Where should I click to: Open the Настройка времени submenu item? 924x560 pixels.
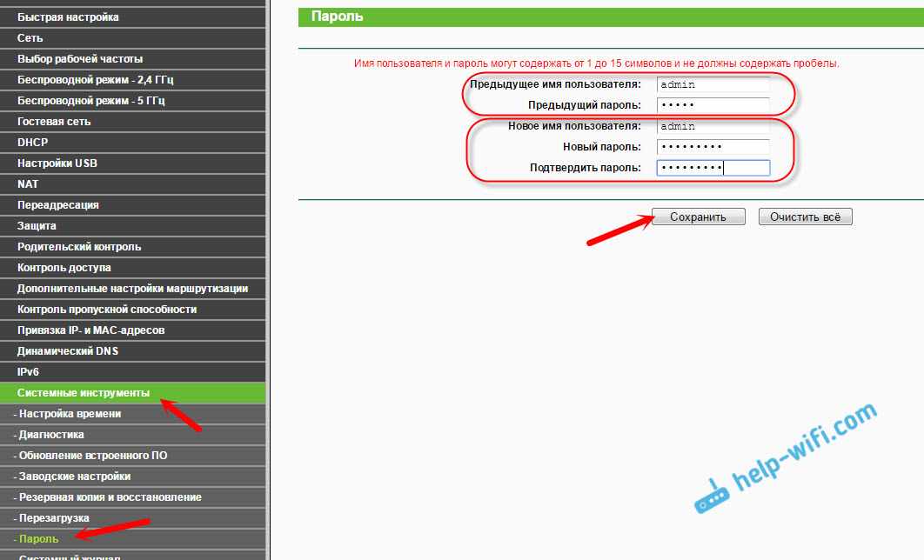(x=70, y=414)
